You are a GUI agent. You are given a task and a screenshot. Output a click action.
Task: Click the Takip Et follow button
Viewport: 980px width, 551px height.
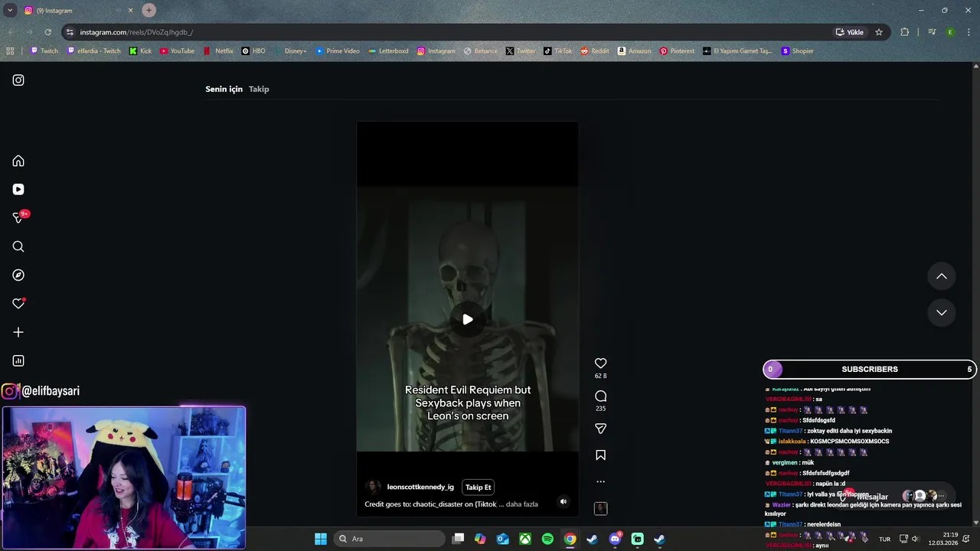tap(479, 487)
